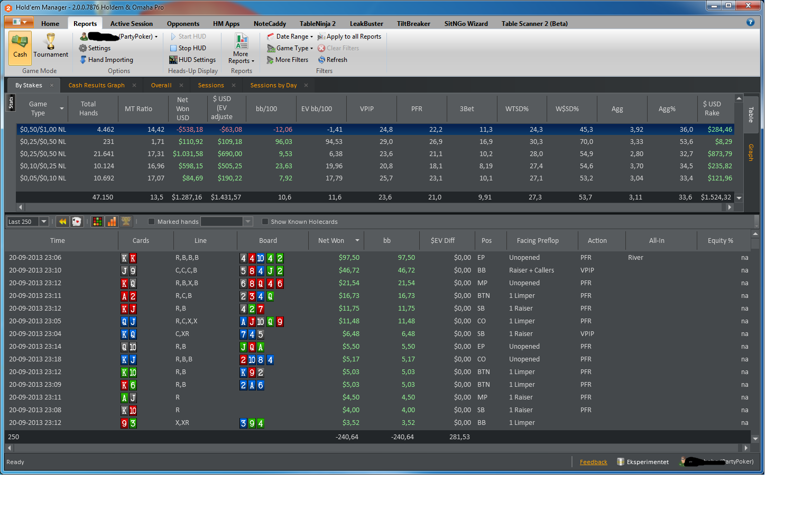Screen dimensions: 812x508
Task: Open the Stats side panel button
Action: (x=11, y=102)
